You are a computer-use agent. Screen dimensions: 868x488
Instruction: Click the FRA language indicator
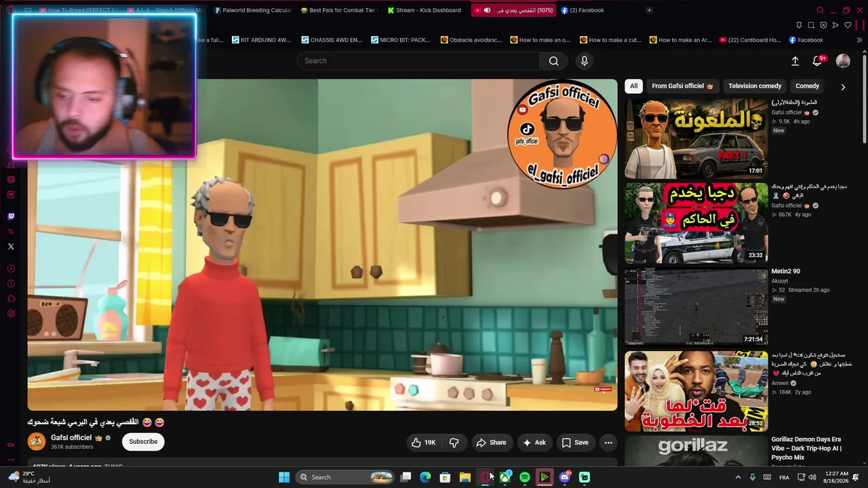click(x=784, y=477)
